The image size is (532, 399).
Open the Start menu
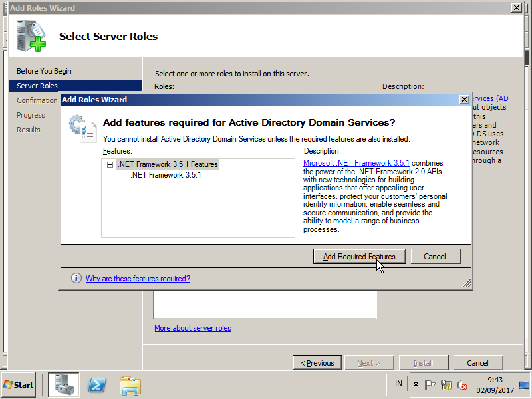coord(19,385)
